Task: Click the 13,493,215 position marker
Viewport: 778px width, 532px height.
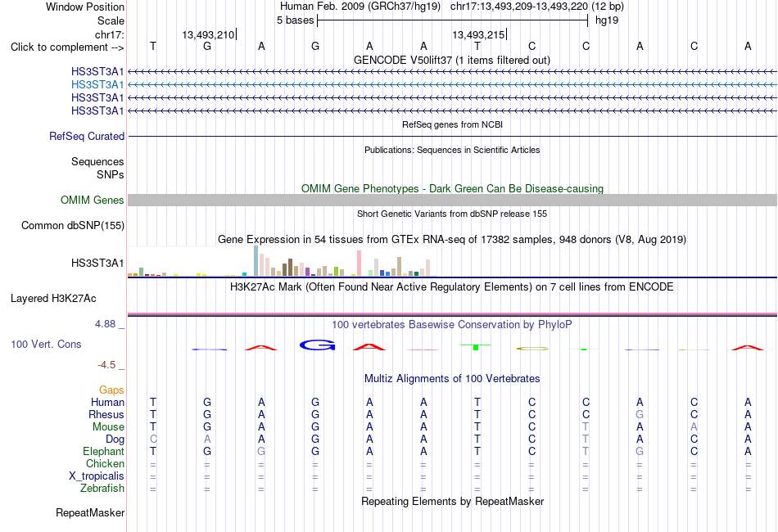Action: (478, 34)
